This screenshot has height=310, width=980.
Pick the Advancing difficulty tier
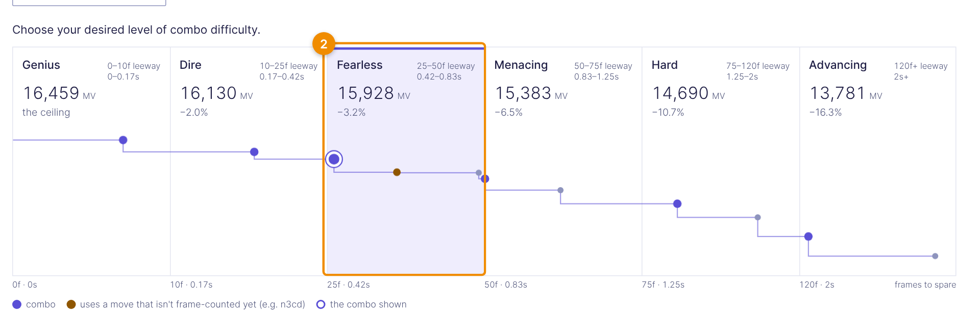coord(877,161)
